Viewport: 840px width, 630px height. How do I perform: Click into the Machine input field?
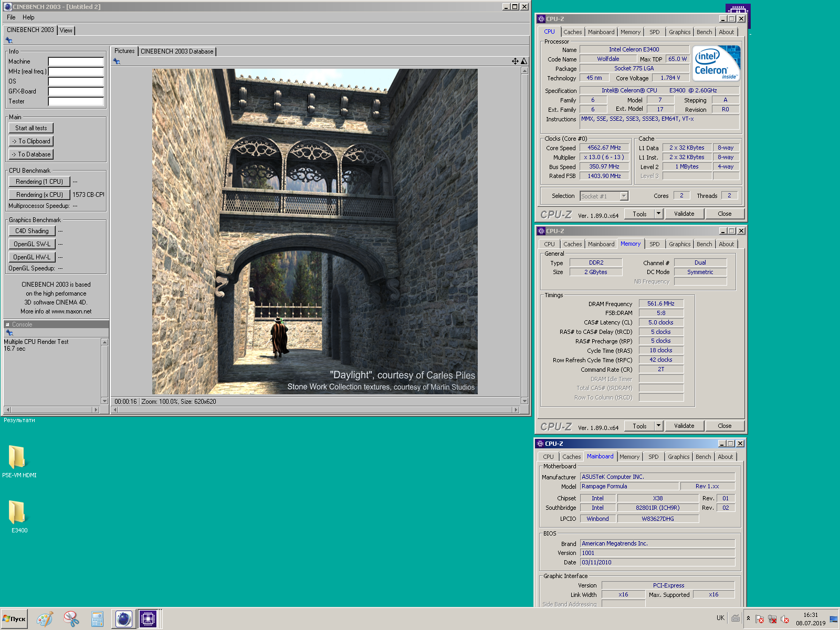pos(76,61)
